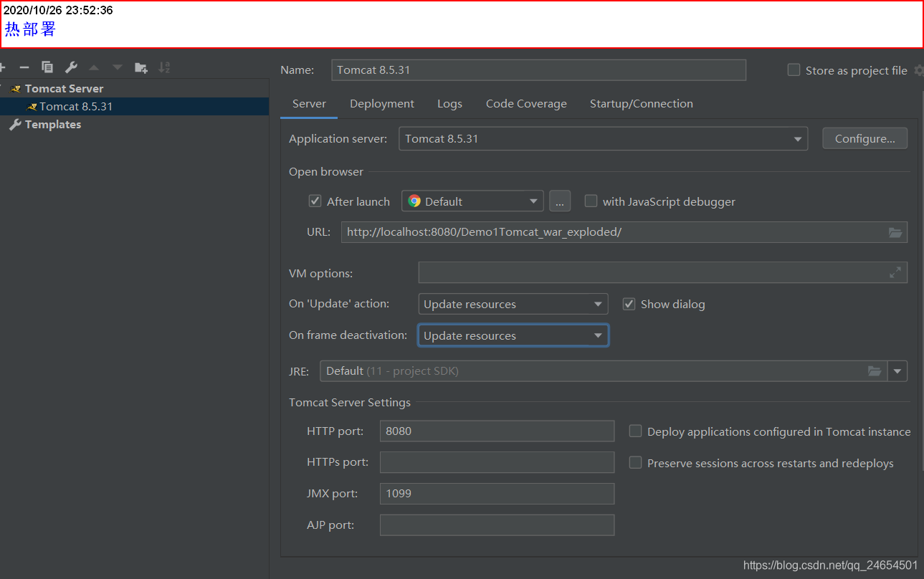The height and width of the screenshot is (579, 924).
Task: Open the wrench edit templates icon
Action: coord(71,67)
